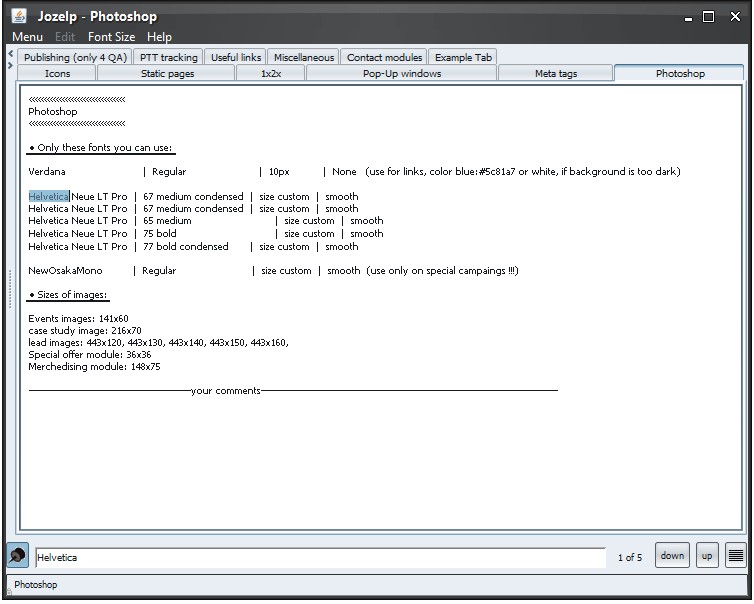Click the Java app icon in title bar
The width and height of the screenshot is (754, 604).
[x=19, y=16]
